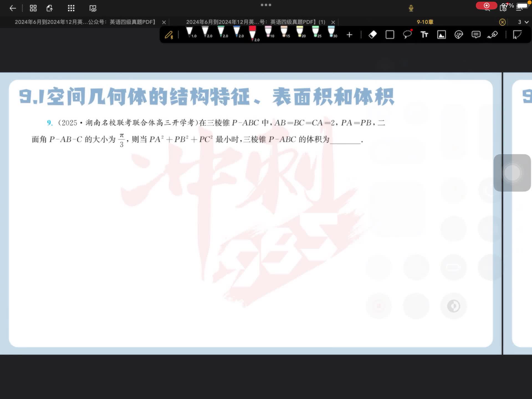Select the shape rectangle tool

[x=390, y=35]
